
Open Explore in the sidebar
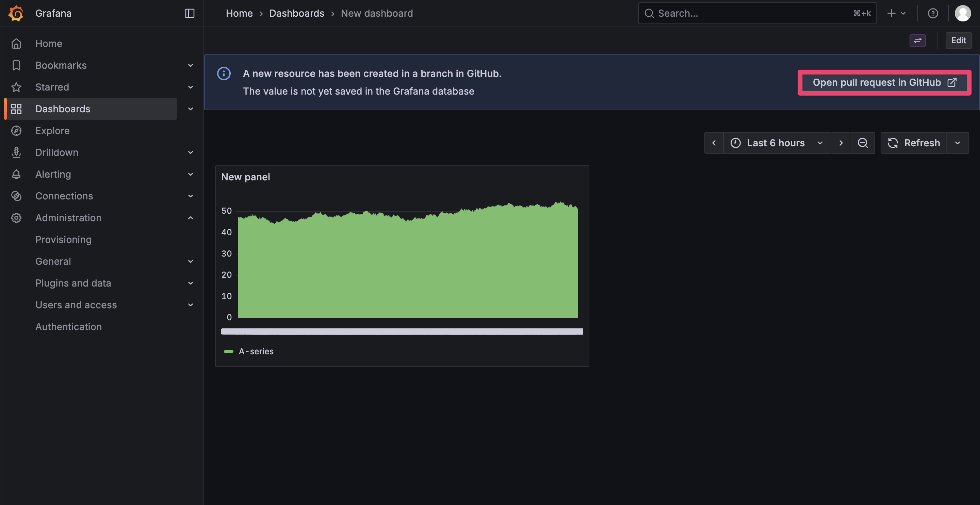coord(52,131)
